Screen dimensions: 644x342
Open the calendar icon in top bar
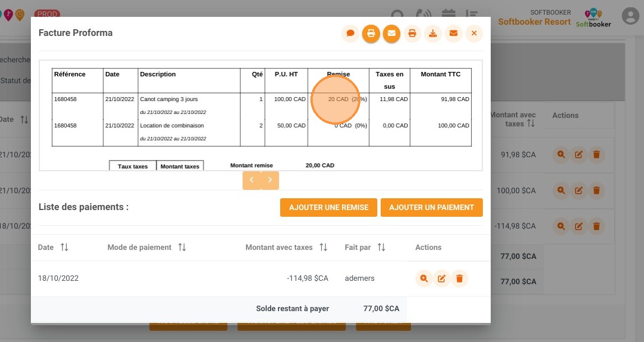point(449,13)
